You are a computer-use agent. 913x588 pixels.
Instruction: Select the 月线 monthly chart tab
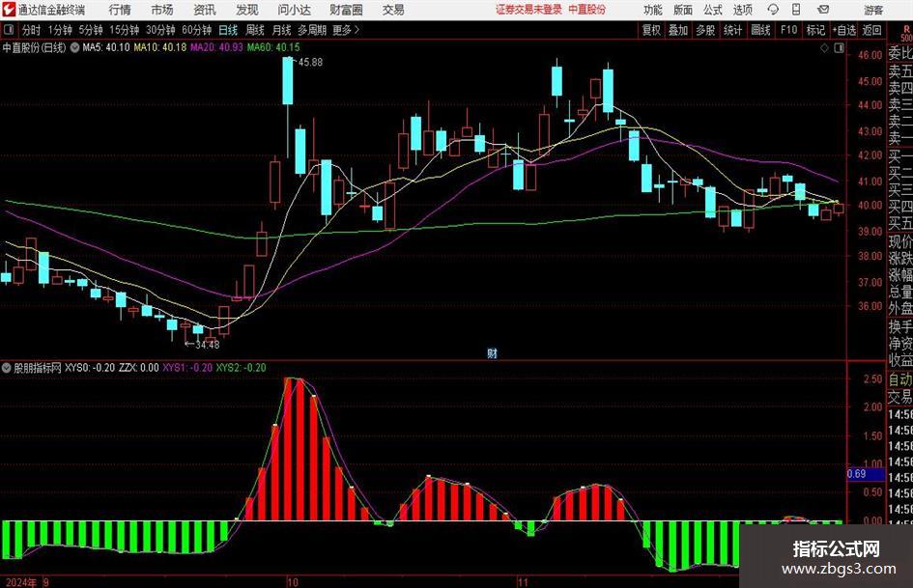(x=282, y=30)
